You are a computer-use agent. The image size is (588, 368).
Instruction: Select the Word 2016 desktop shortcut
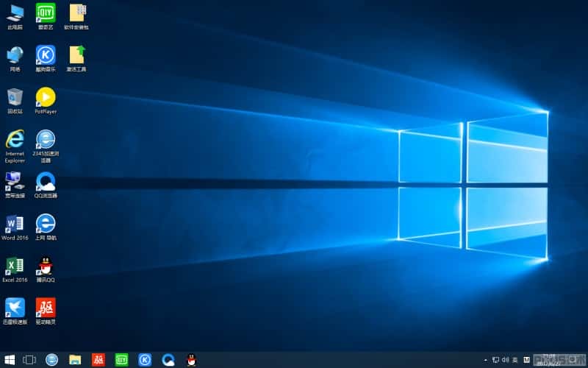click(x=15, y=227)
